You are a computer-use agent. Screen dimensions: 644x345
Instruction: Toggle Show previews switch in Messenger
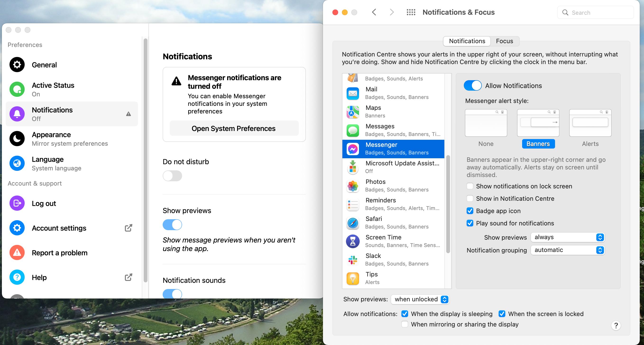pyautogui.click(x=172, y=225)
